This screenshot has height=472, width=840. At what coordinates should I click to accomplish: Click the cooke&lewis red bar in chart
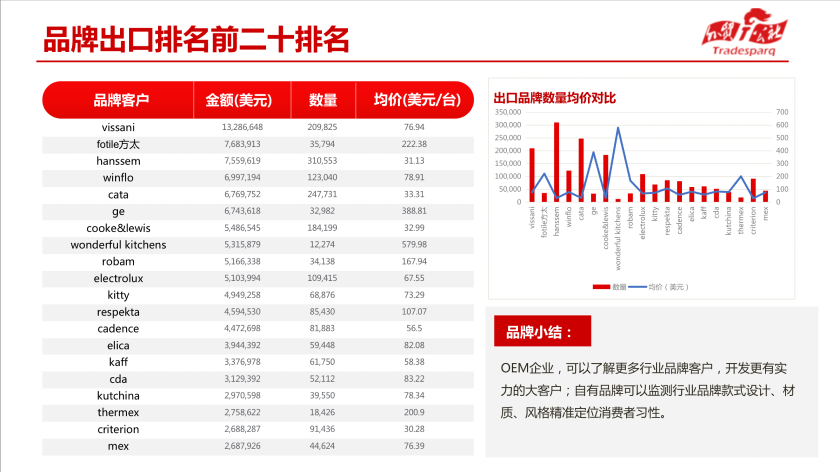point(606,178)
